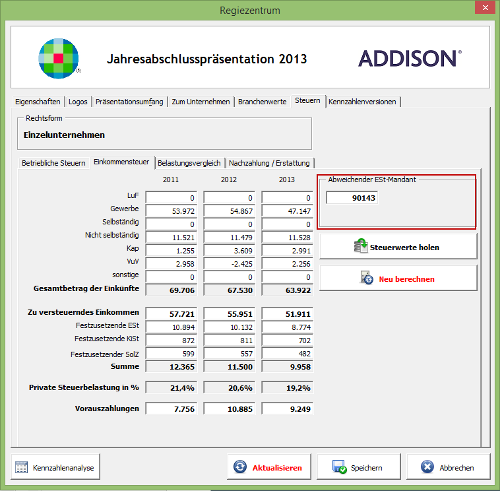Click the ADDISON brand logo
This screenshot has height=491, width=500.
(410, 58)
